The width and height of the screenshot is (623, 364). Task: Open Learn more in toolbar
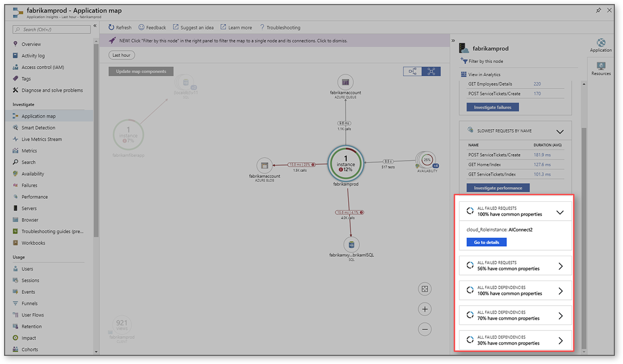point(236,27)
